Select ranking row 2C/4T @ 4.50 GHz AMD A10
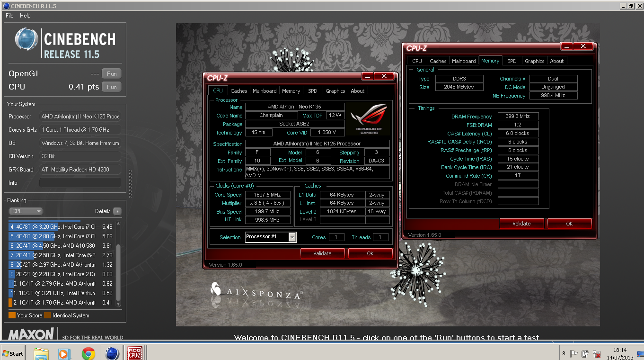Screen dimensions: 644x360 [x=62, y=246]
